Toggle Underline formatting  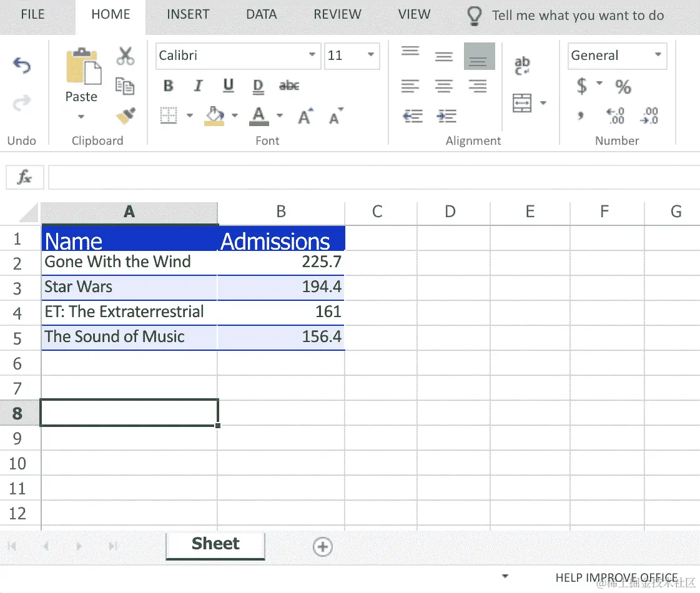tap(229, 86)
